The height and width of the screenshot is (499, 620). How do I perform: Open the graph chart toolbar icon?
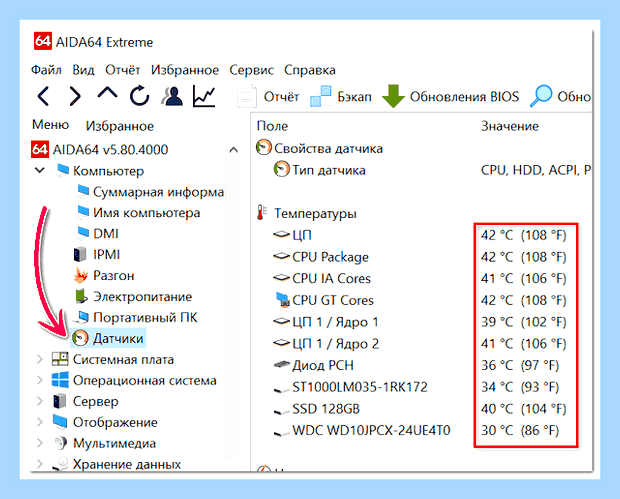(x=204, y=96)
